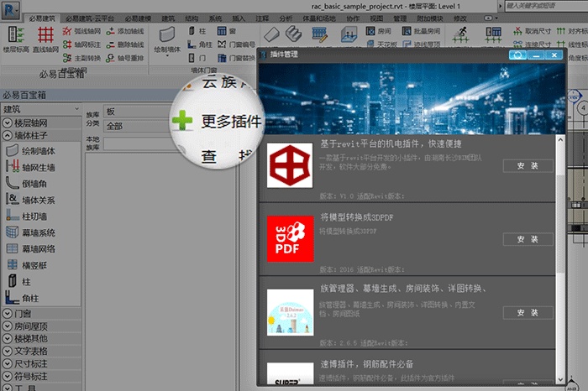
Task: Open the Revit application menu button
Action: (x=10, y=10)
